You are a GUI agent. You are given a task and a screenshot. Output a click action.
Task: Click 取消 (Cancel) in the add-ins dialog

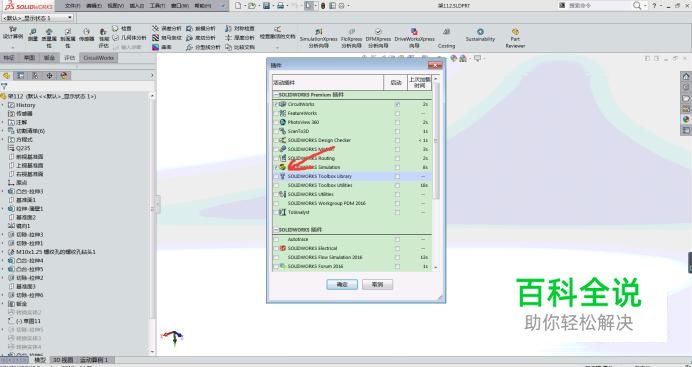coord(377,285)
